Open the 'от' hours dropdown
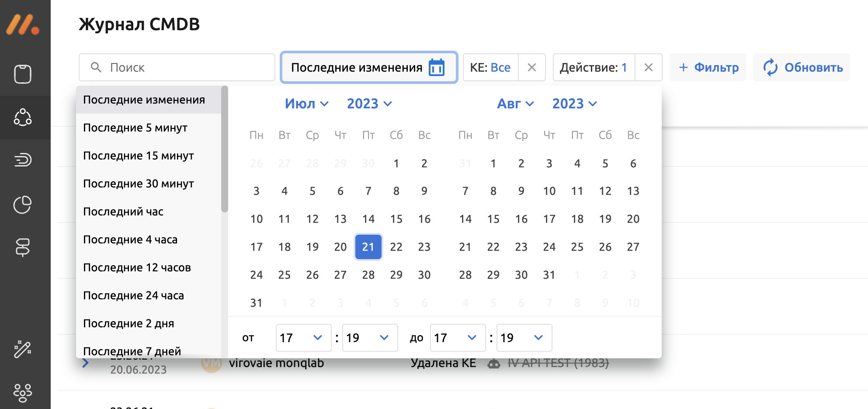Screen dimensions: 868x409 coord(303,338)
